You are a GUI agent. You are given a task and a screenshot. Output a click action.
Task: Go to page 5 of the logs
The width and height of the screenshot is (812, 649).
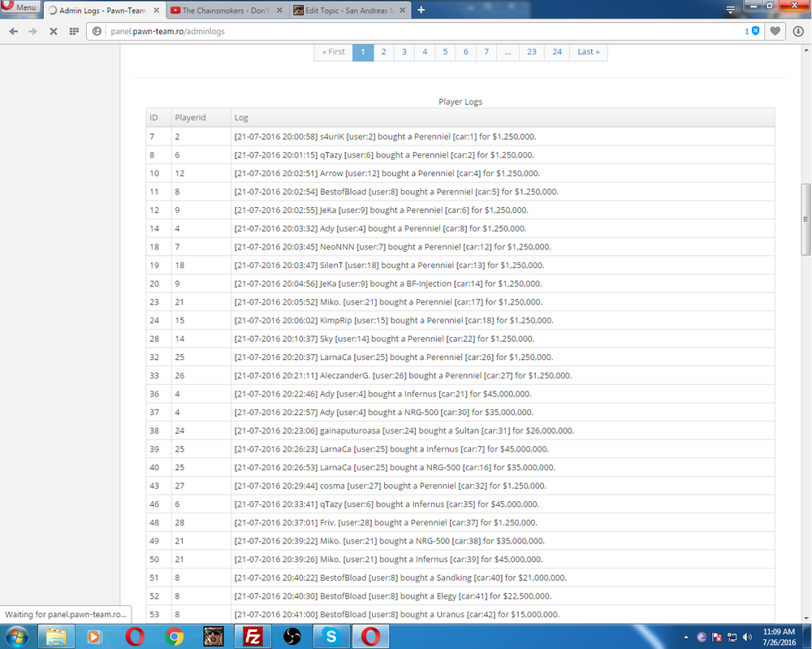(445, 52)
